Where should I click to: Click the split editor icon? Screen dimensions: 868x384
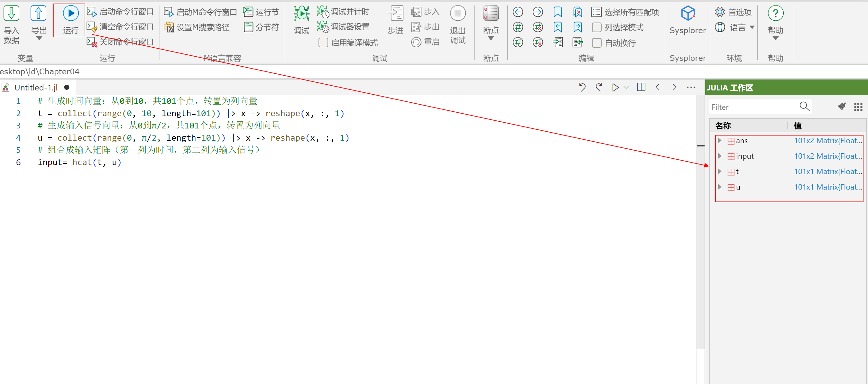click(641, 87)
